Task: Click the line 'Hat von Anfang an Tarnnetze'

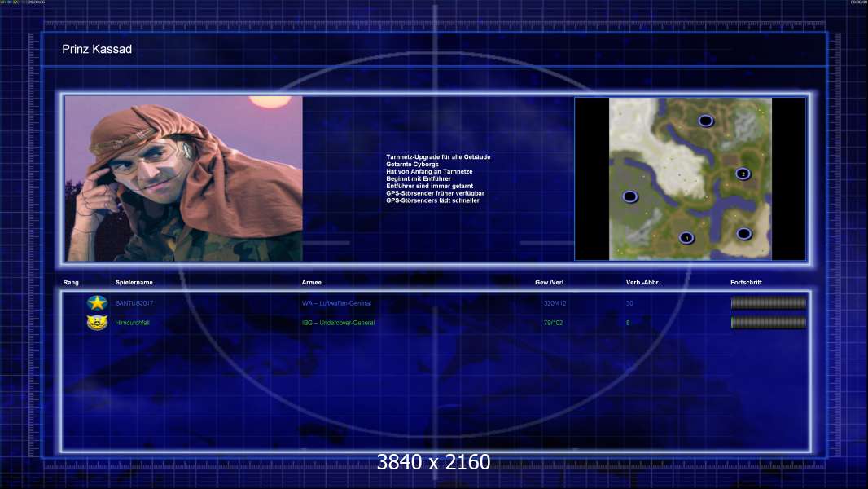Action: click(430, 172)
